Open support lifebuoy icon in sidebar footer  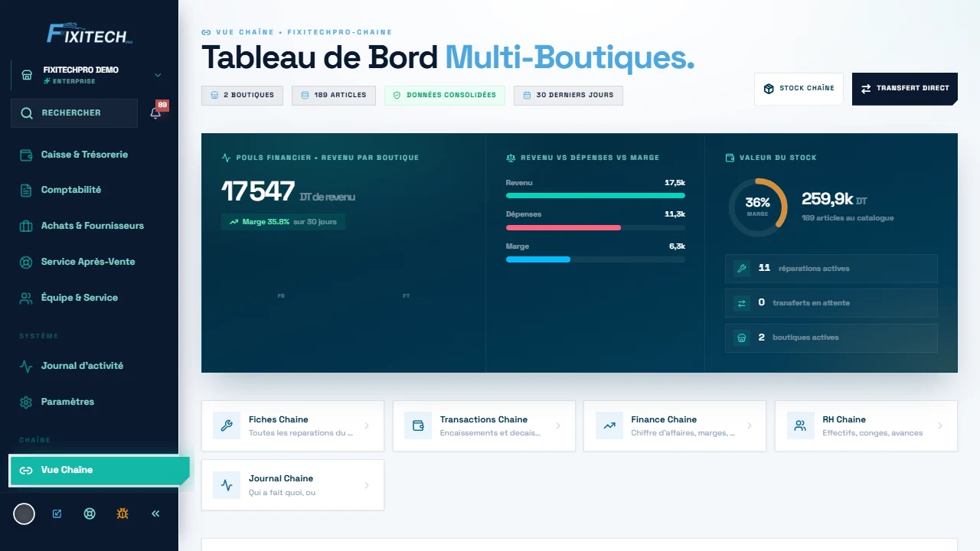[90, 514]
